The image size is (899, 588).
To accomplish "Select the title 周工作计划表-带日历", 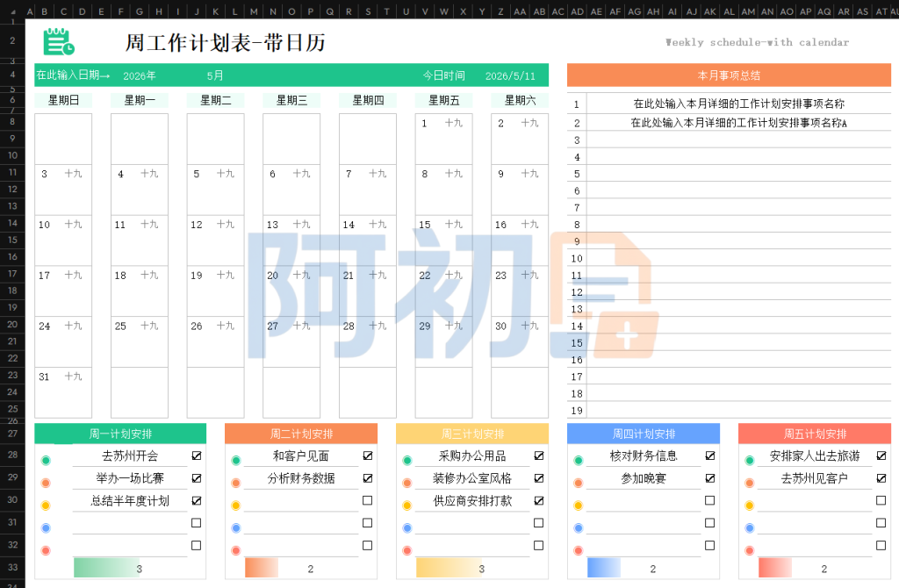I will pos(226,42).
